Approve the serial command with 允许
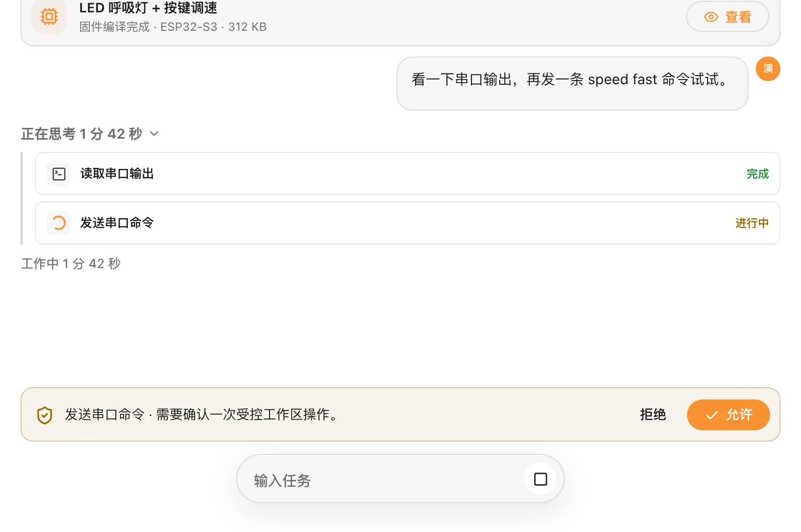Image resolution: width=801 pixels, height=532 pixels. [x=728, y=415]
